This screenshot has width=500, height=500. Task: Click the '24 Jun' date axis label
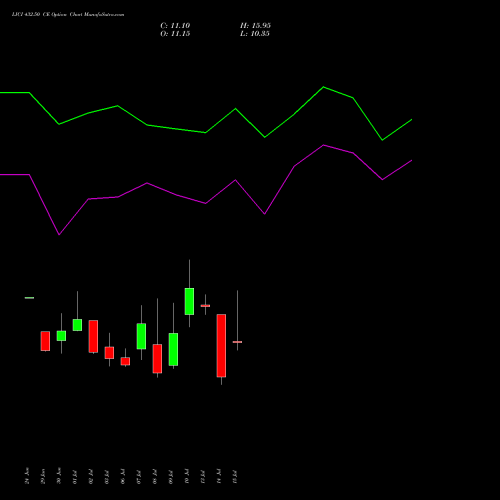tap(27, 476)
